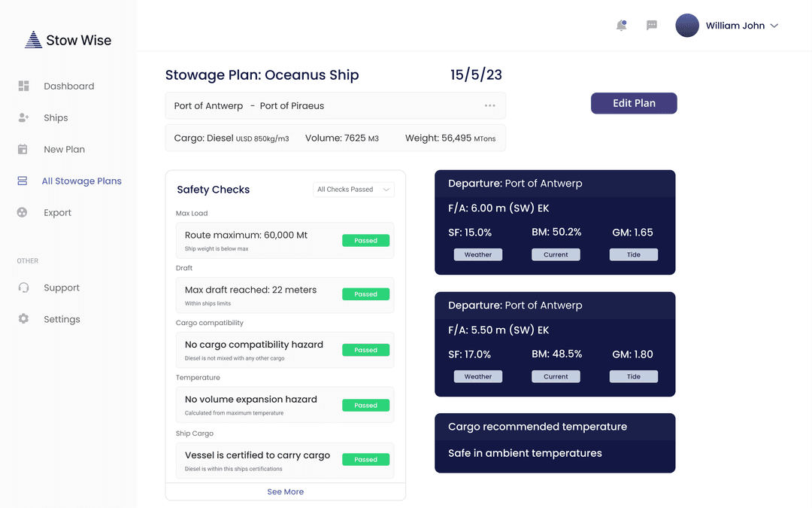
Task: Click the Passed badge for Route maximum check
Action: pyautogui.click(x=365, y=240)
